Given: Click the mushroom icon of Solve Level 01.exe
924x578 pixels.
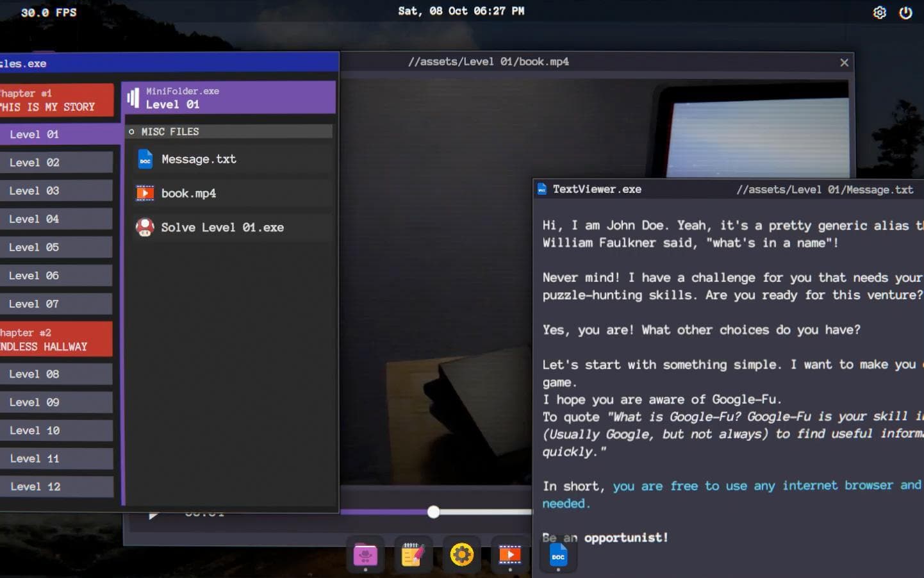Looking at the screenshot, I should coord(145,227).
